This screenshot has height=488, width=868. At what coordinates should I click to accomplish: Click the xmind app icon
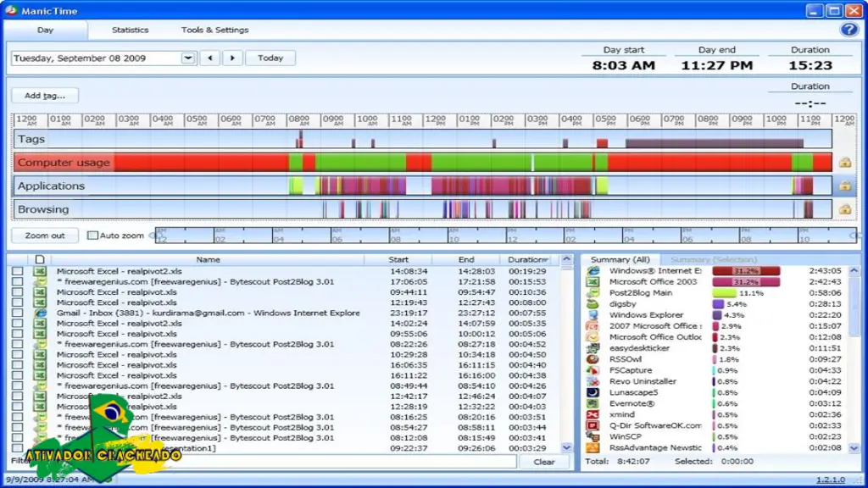pyautogui.click(x=593, y=414)
